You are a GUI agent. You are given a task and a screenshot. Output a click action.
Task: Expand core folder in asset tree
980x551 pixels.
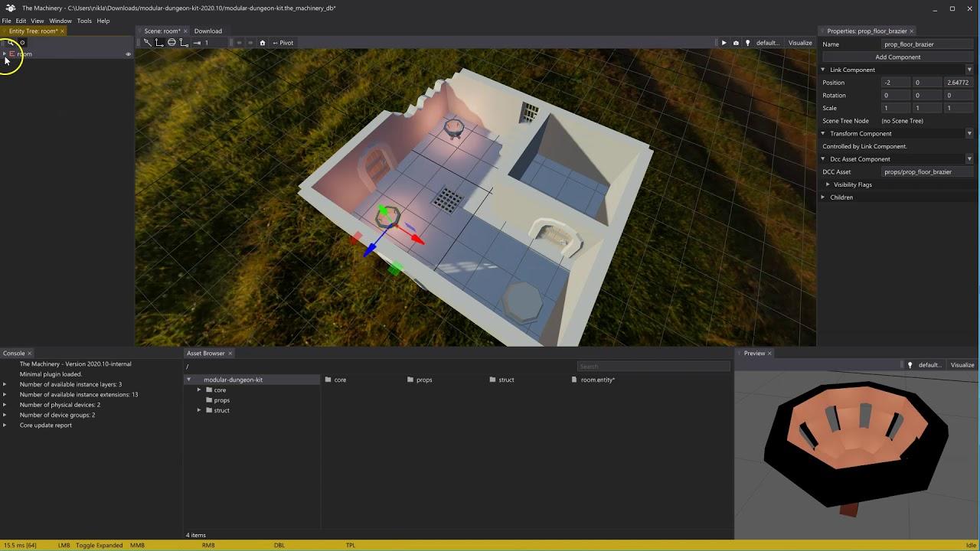click(x=199, y=390)
